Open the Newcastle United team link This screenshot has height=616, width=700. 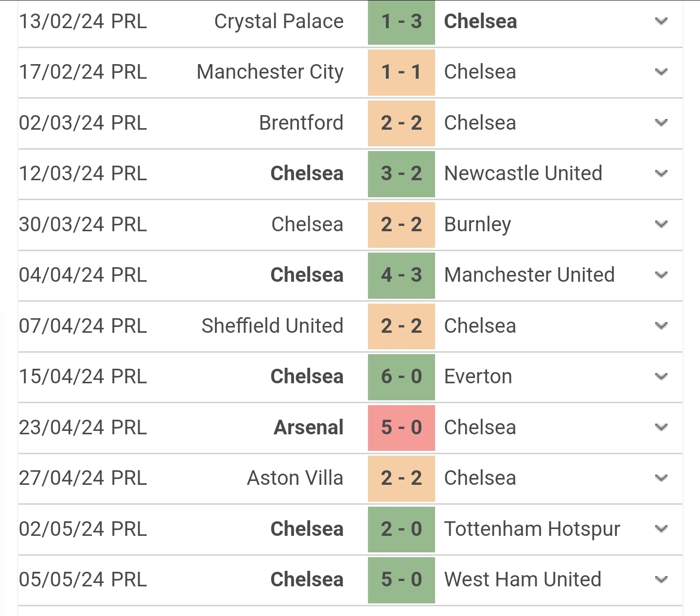pos(523,174)
